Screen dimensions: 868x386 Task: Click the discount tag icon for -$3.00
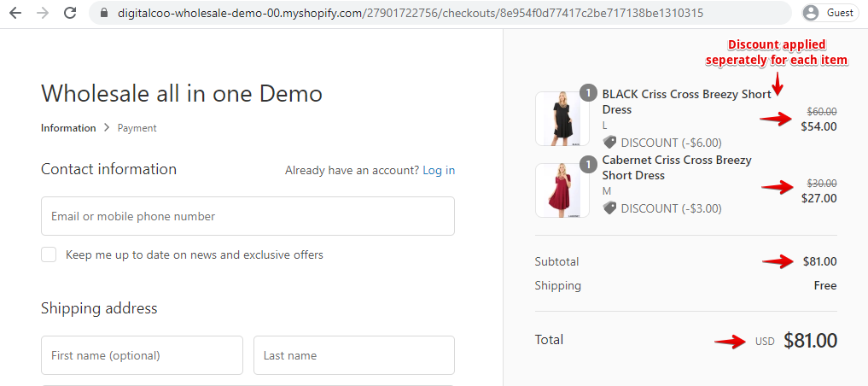(x=609, y=208)
